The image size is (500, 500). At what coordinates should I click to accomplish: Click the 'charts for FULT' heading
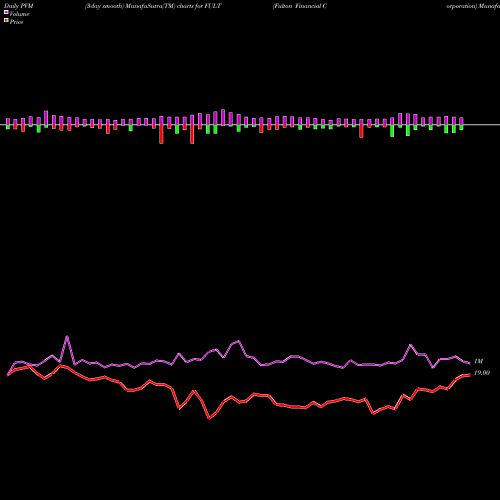(x=199, y=6)
